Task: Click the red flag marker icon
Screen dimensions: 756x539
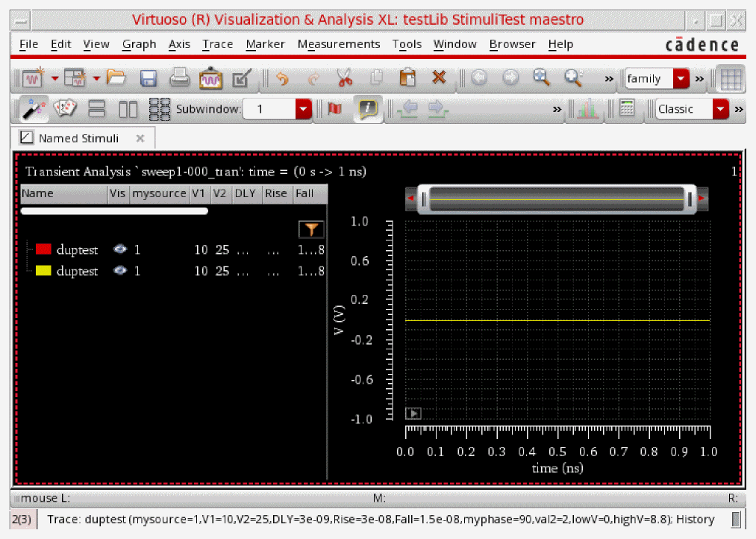Action: (x=334, y=109)
